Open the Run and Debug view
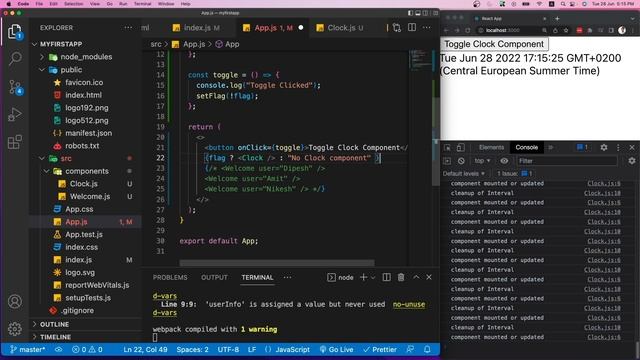 (15, 115)
